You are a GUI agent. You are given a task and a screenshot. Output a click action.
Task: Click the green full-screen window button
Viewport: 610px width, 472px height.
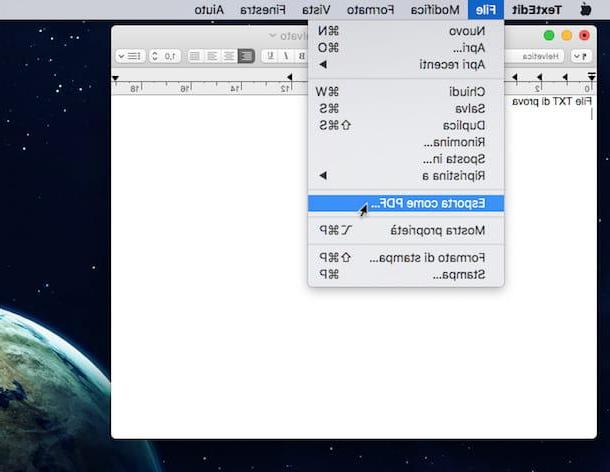pos(549,35)
